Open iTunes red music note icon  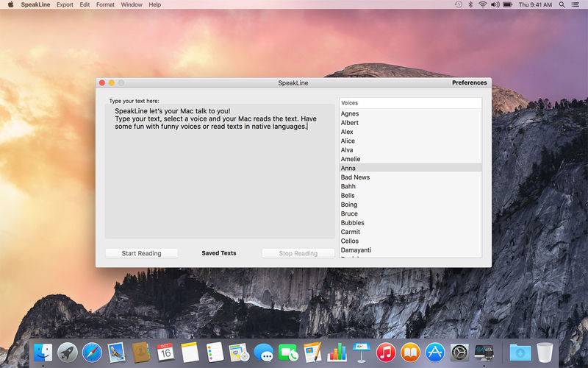[386, 353]
